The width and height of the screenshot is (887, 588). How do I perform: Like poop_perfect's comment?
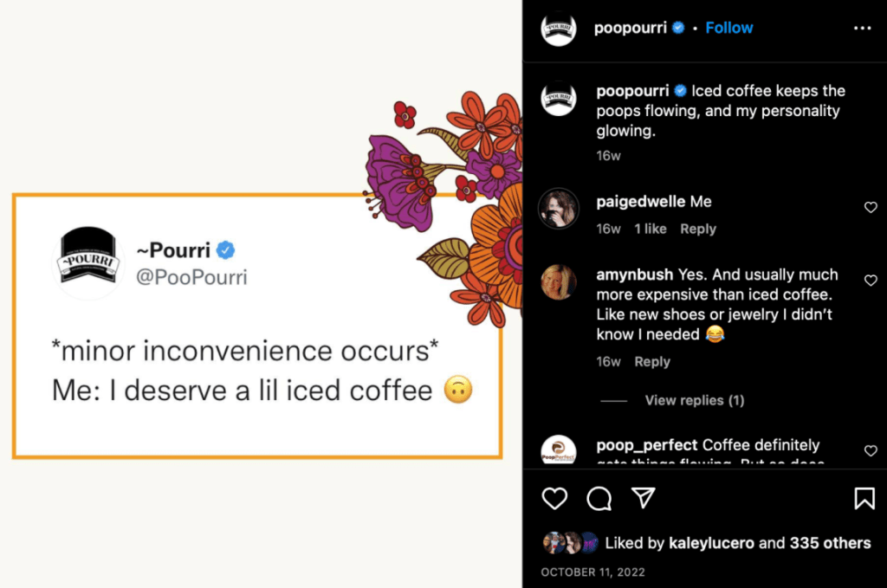pos(871,451)
